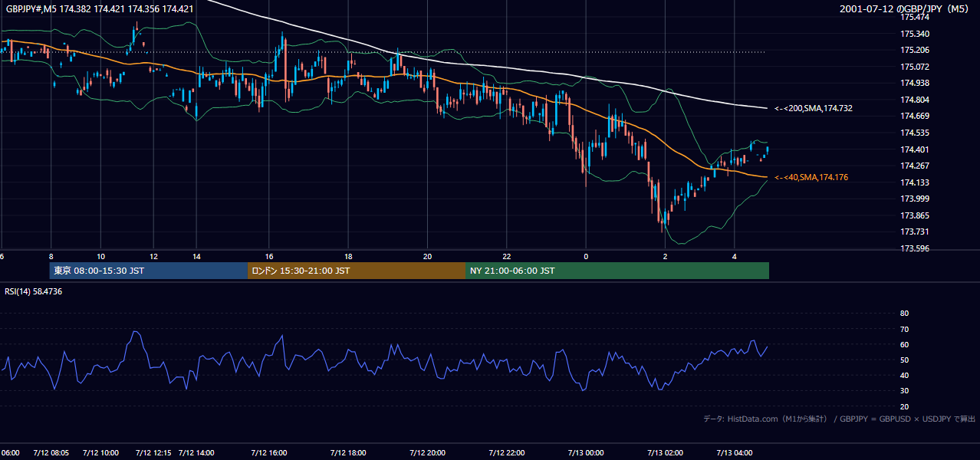
Task: Click RSI scale value 70
Action: click(904, 329)
